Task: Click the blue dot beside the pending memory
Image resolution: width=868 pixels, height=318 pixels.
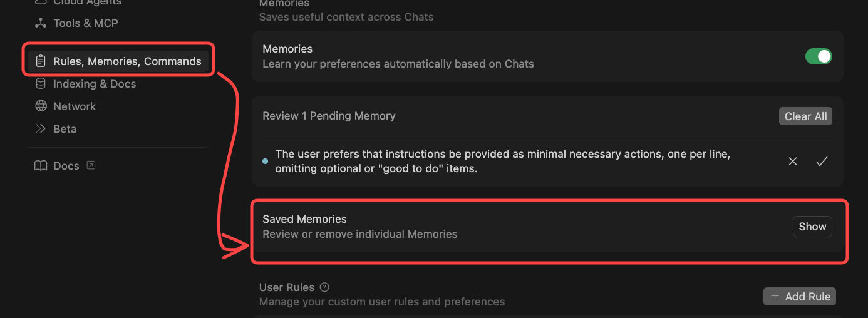Action: point(265,161)
